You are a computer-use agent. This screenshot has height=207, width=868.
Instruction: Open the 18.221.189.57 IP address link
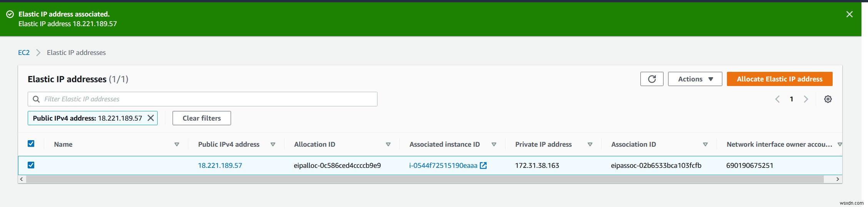pos(220,166)
